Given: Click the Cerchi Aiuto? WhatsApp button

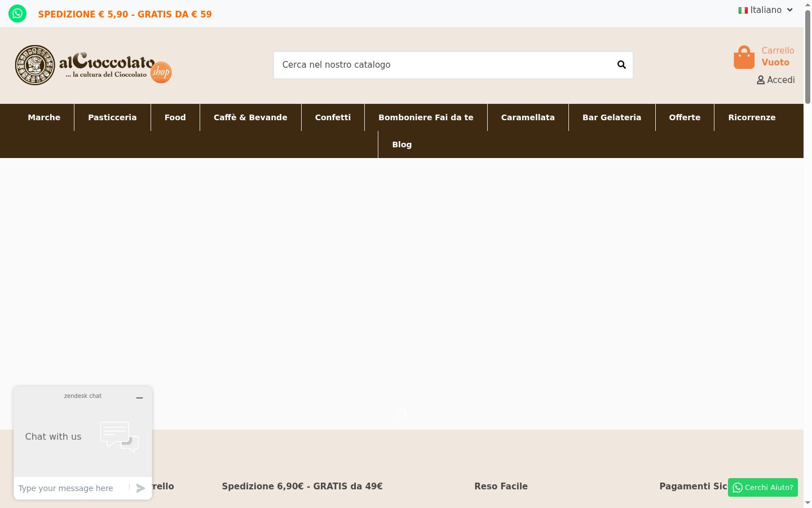Looking at the screenshot, I should [x=763, y=488].
